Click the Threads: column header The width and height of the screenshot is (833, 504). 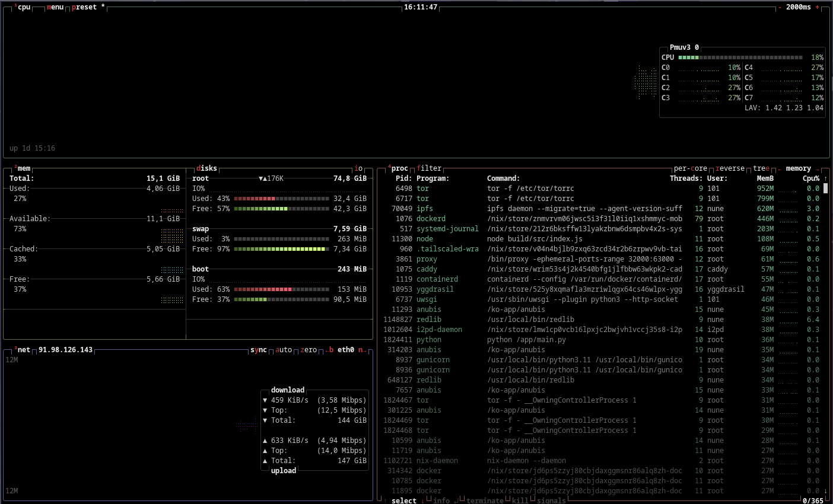click(x=686, y=178)
